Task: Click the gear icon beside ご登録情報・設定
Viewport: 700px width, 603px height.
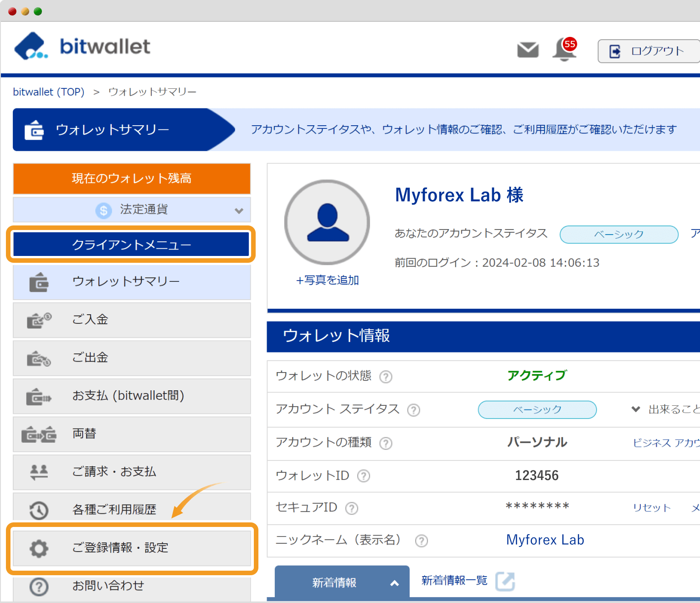Action: point(39,548)
